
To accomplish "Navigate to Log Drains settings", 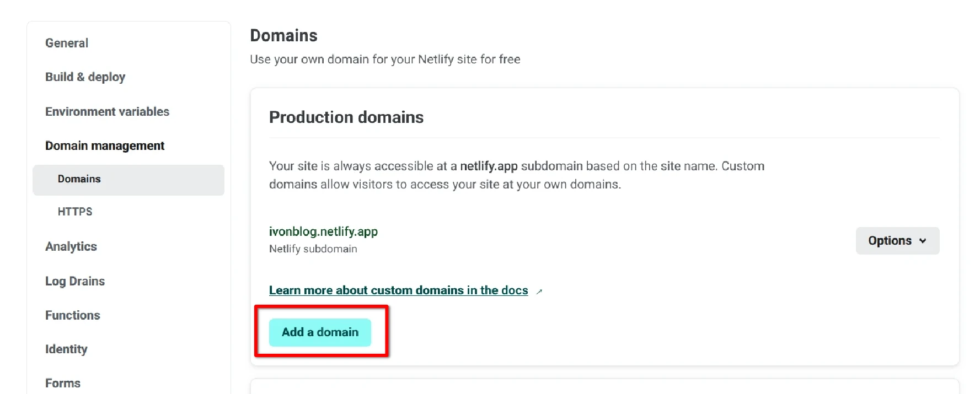I will click(x=75, y=281).
